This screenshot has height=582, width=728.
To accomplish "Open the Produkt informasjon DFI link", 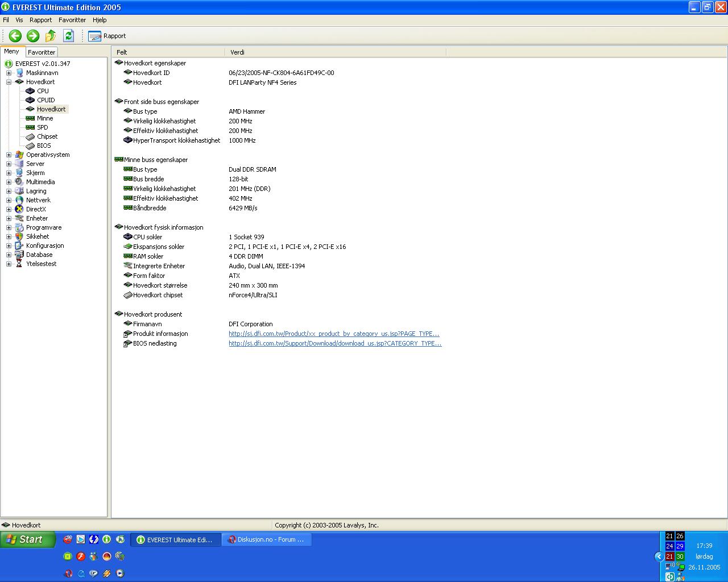I will (334, 334).
